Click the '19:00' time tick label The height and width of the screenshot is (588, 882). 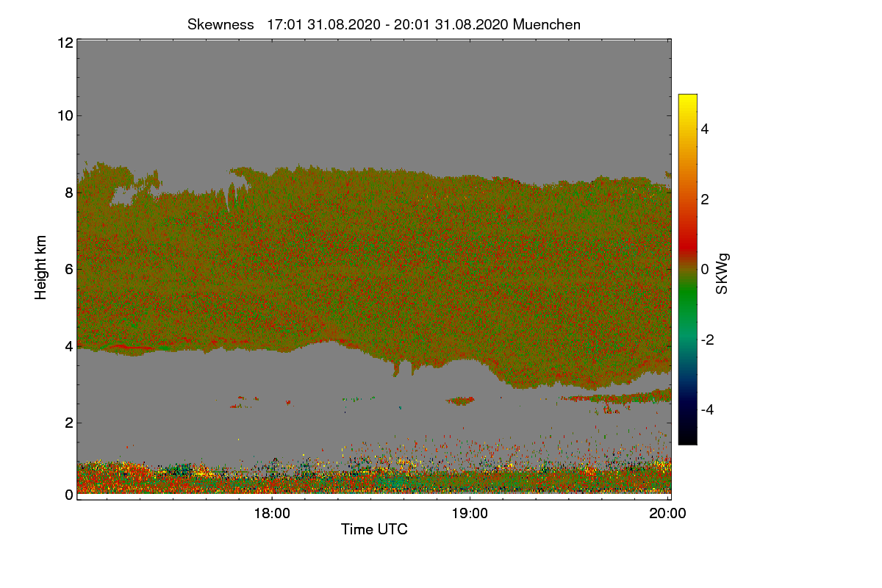coord(470,514)
